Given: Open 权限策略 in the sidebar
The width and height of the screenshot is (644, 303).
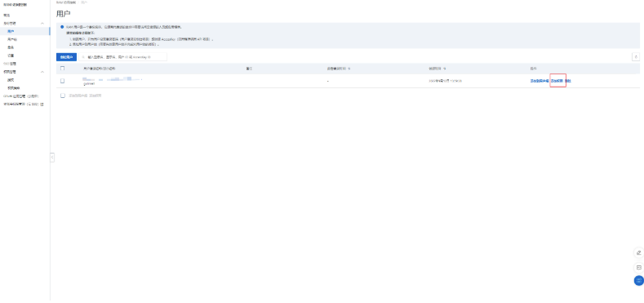Looking at the screenshot, I should pos(14,88).
